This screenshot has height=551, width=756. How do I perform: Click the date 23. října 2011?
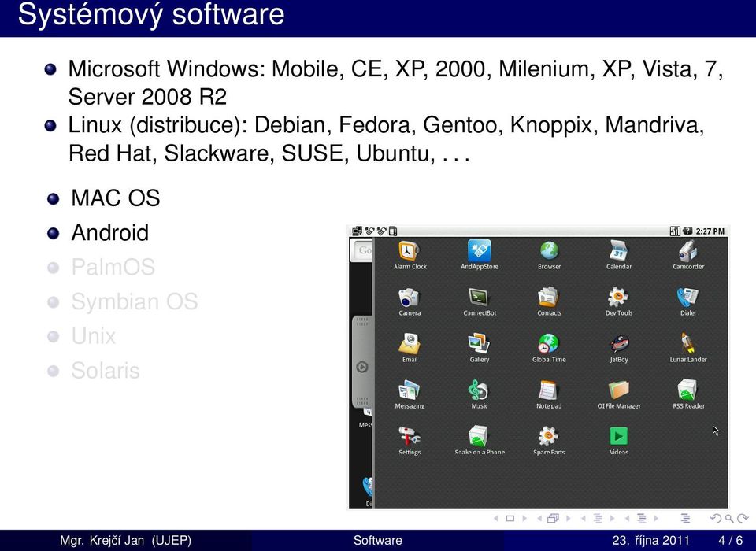click(x=650, y=540)
